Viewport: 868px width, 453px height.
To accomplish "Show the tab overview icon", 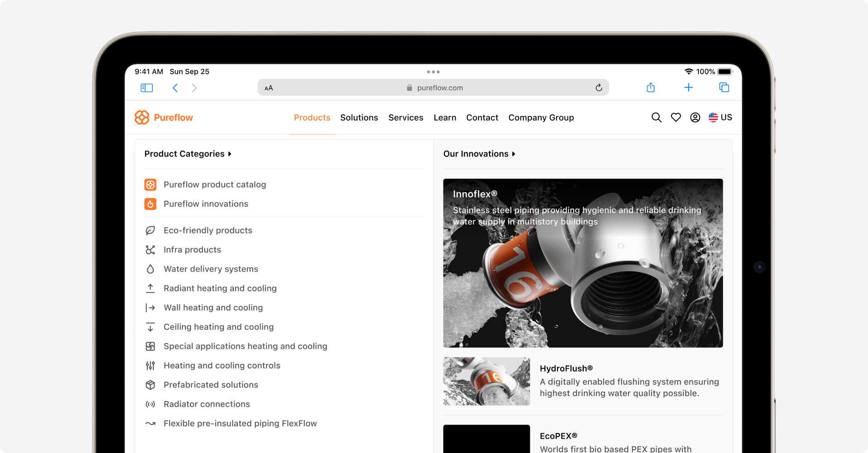I will click(x=724, y=87).
